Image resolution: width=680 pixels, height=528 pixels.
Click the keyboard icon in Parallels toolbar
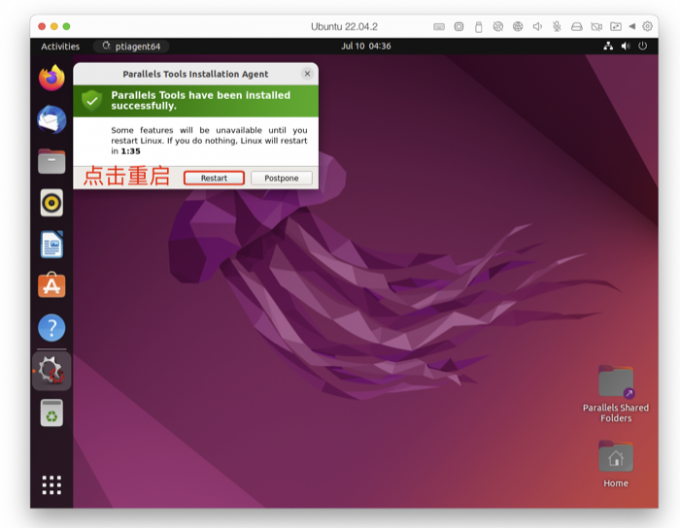(439, 27)
